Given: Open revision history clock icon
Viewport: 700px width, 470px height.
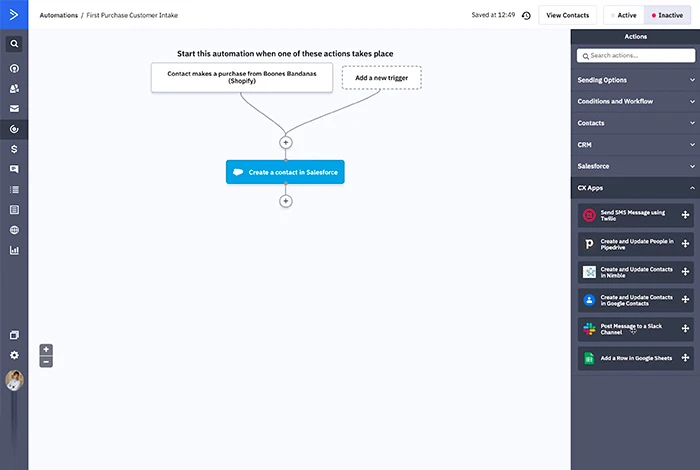Looking at the screenshot, I should click(526, 16).
